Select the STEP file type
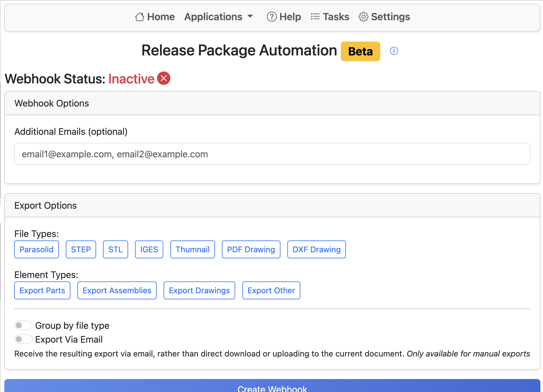The width and height of the screenshot is (543, 392). 81,249
